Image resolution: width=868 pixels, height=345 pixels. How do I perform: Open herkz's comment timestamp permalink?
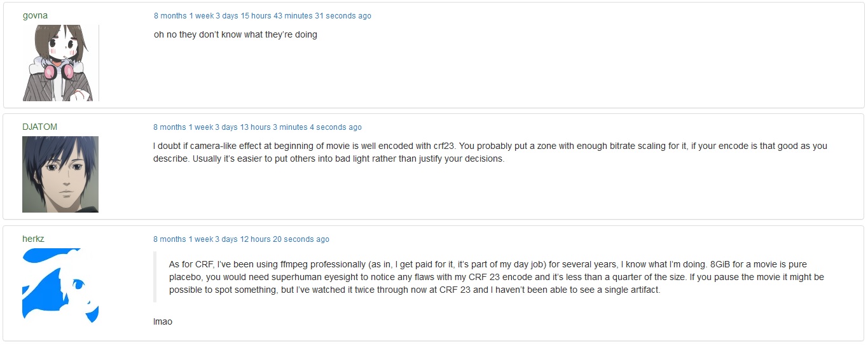241,239
